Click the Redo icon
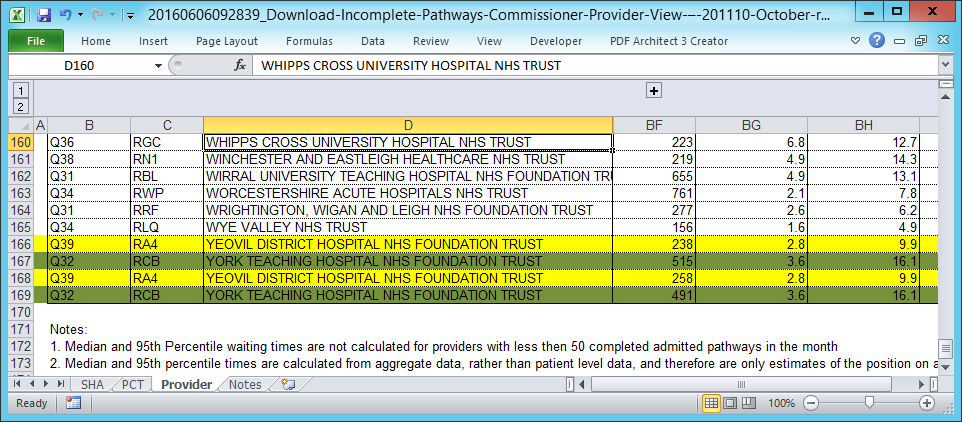This screenshot has width=962, height=422. (x=98, y=15)
